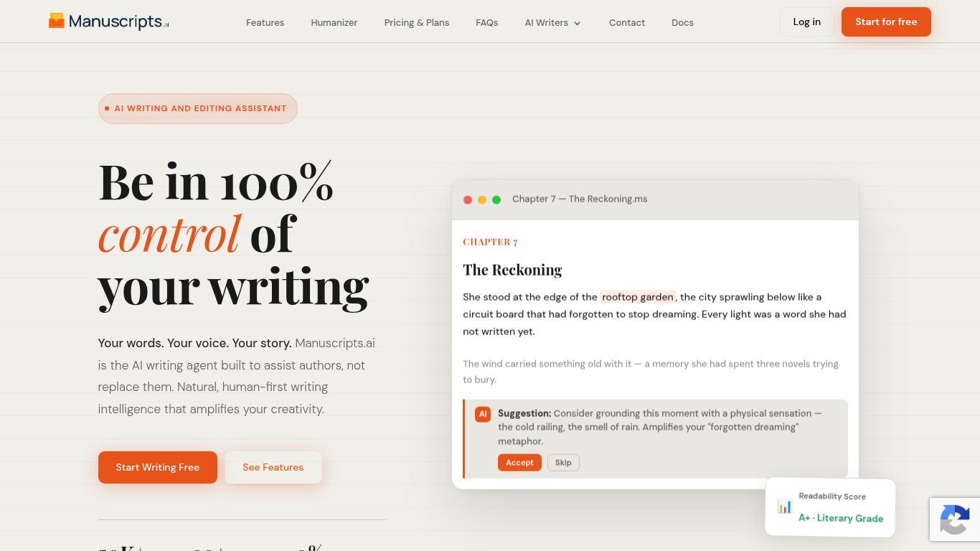Click the highlighted phrase rooftop garden
980x551 pixels.
click(638, 296)
